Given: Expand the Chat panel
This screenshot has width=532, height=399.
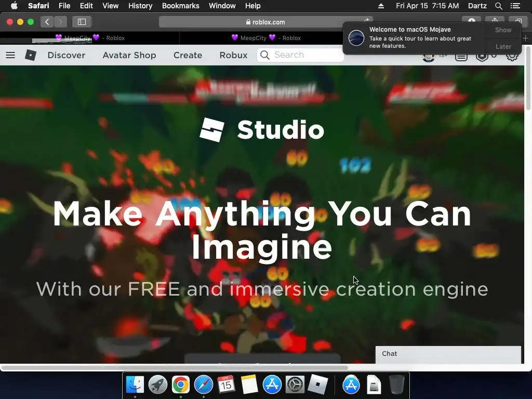Looking at the screenshot, I should pyautogui.click(x=448, y=354).
